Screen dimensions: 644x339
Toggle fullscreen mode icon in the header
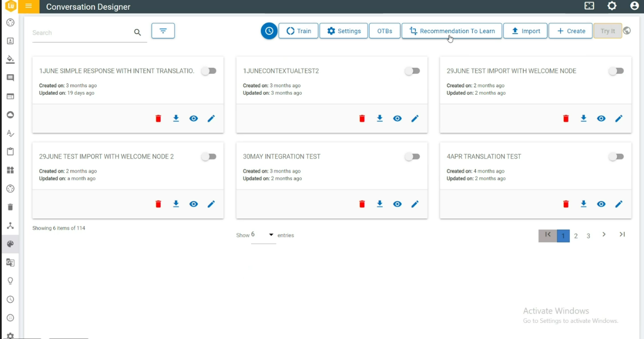[x=589, y=6]
